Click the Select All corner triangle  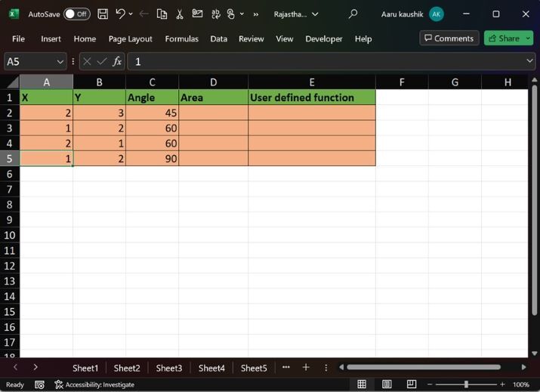click(x=13, y=82)
